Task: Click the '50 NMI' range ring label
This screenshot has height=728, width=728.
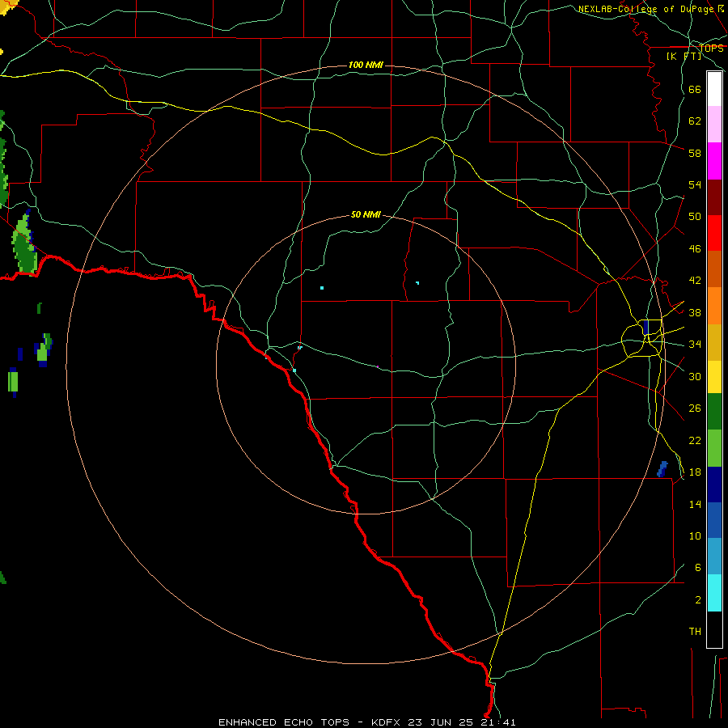Action: [366, 214]
